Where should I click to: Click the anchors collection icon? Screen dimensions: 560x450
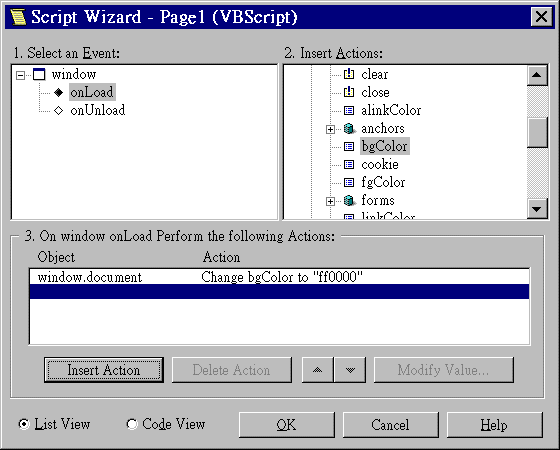349,129
